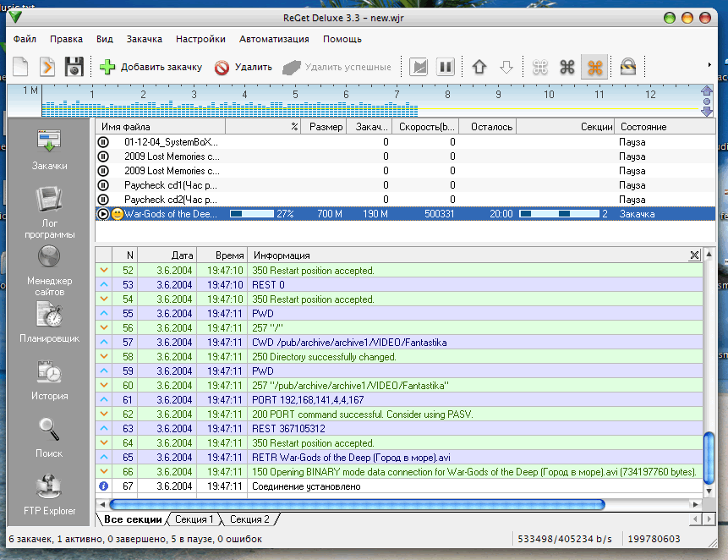The image size is (728, 560).
Task: Click the move up arrow toolbar icon
Action: point(479,67)
